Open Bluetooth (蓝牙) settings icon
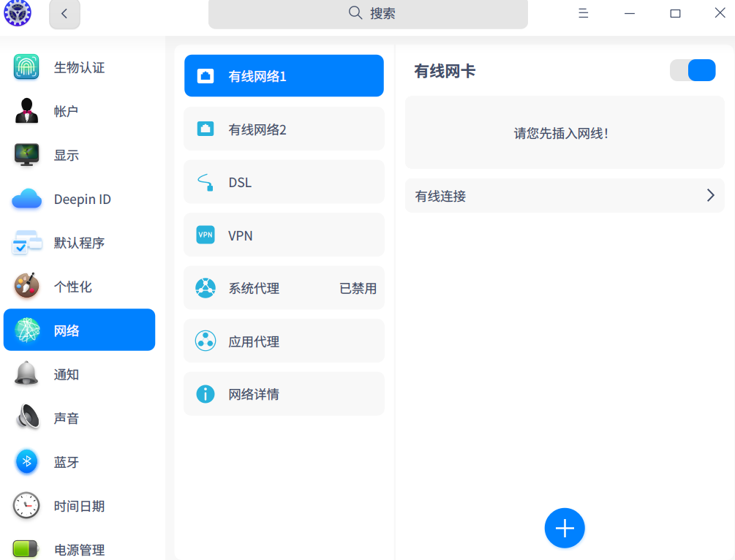 [x=26, y=461]
